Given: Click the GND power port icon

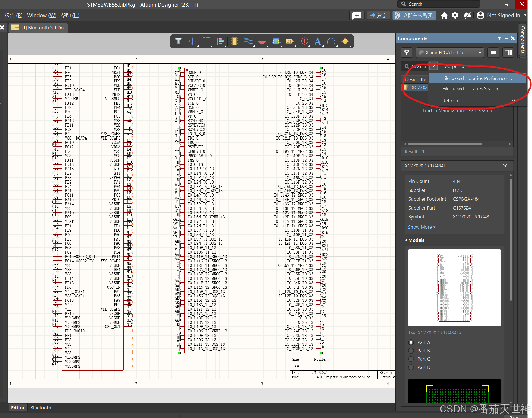Looking at the screenshot, I should coord(262,42).
